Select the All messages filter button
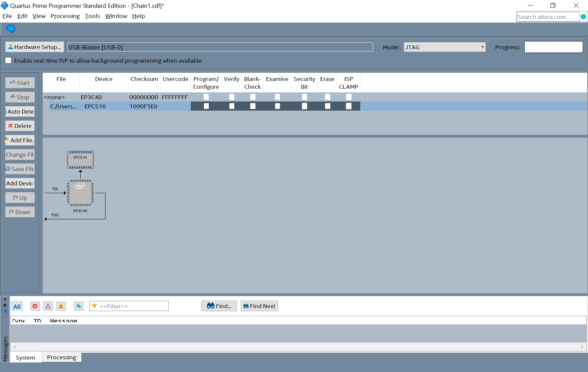588x372 pixels. point(17,306)
